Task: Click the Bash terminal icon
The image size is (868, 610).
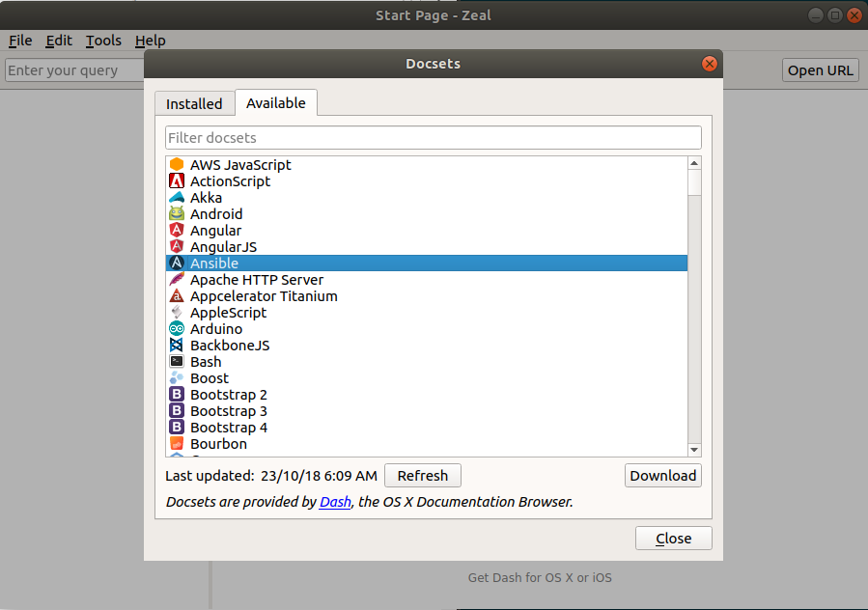Action: 177,361
